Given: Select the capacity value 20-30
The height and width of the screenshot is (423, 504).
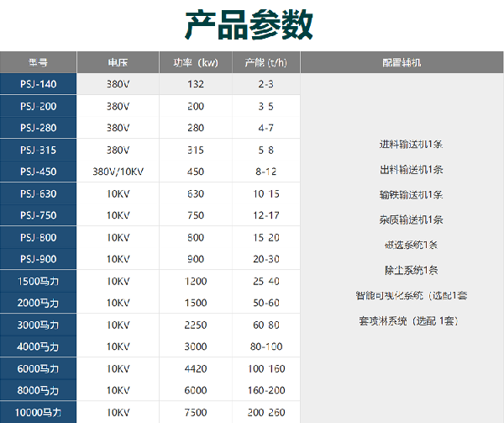Looking at the screenshot, I should coord(265,259).
